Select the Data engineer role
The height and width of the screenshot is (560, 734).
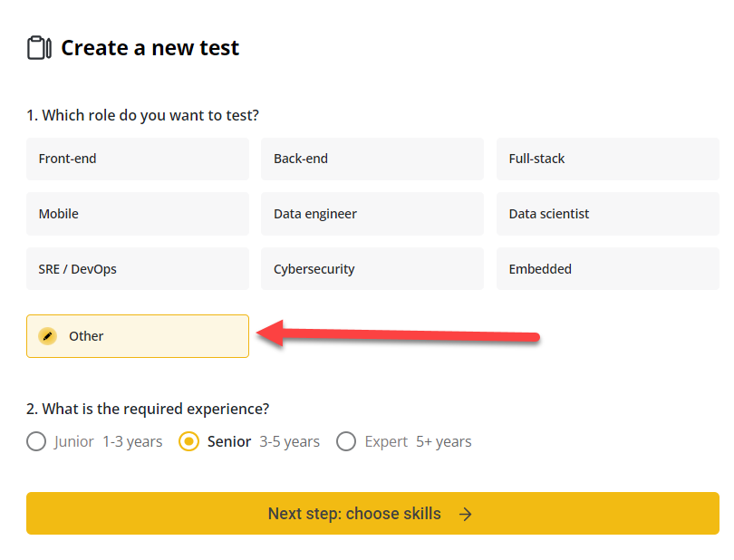point(372,215)
